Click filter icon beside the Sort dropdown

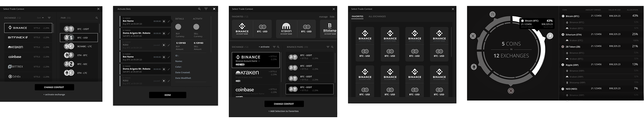point(49,18)
